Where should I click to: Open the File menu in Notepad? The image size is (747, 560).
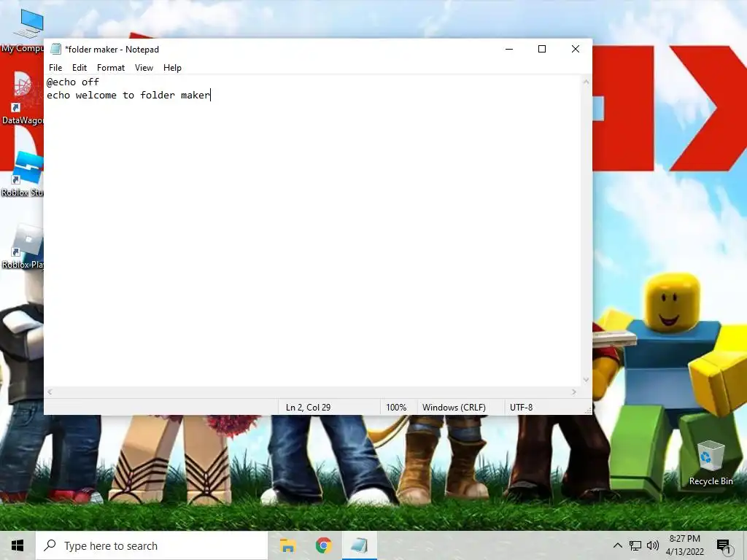[x=55, y=68]
